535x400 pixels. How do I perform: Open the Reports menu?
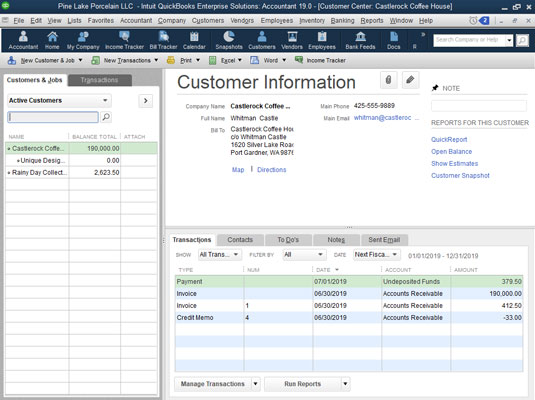372,20
